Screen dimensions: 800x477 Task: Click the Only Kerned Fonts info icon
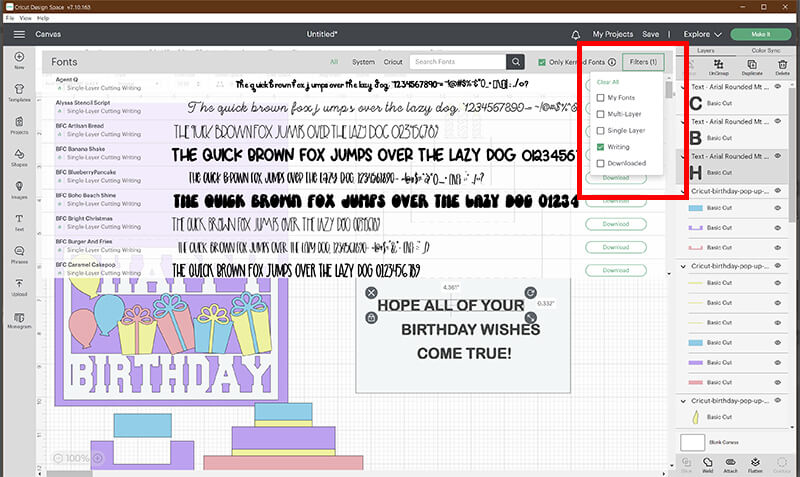612,62
